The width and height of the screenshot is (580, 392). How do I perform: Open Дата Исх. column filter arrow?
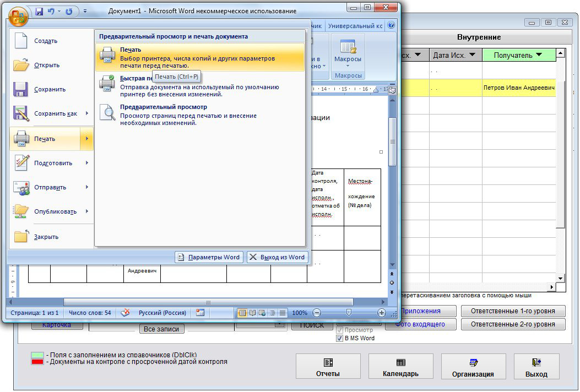tap(473, 55)
